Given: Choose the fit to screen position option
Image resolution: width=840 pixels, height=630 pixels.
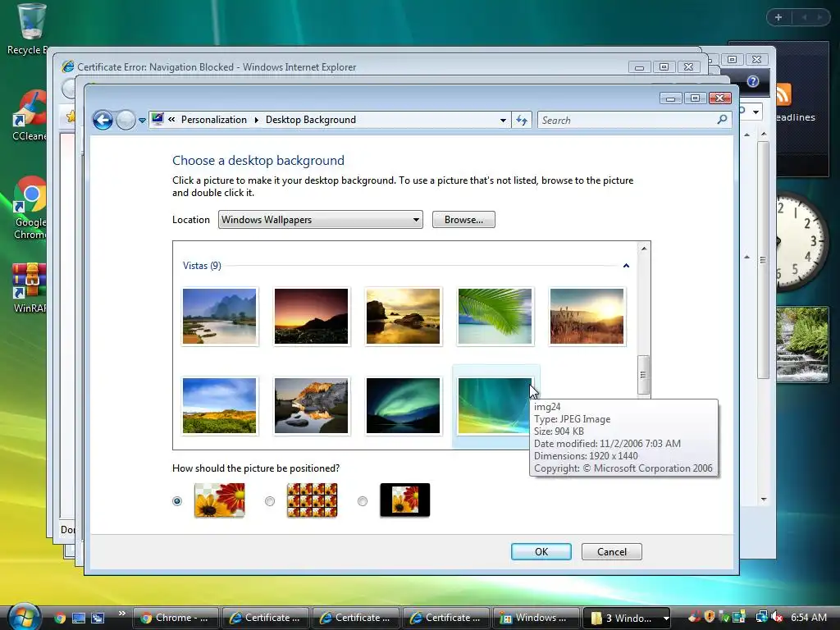Looking at the screenshot, I should [x=177, y=501].
